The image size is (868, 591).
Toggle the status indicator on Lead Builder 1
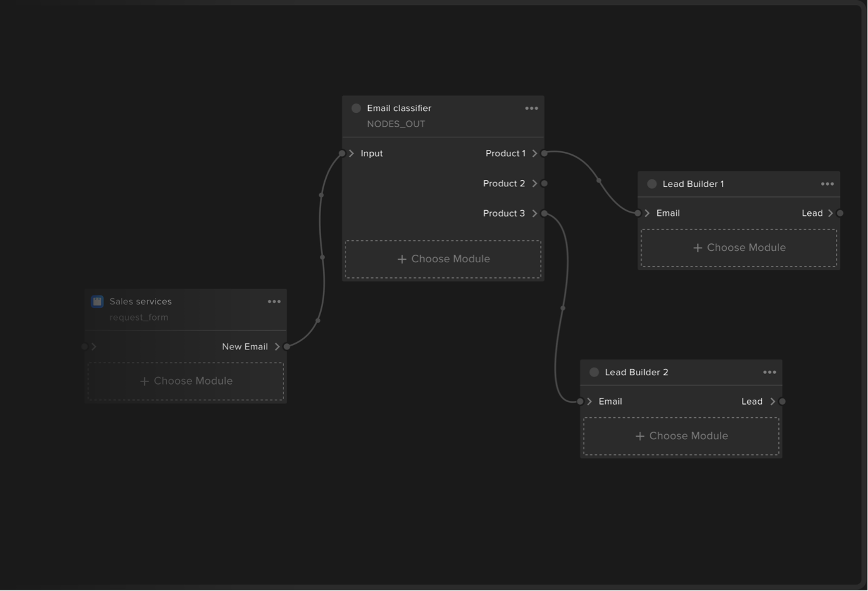651,184
